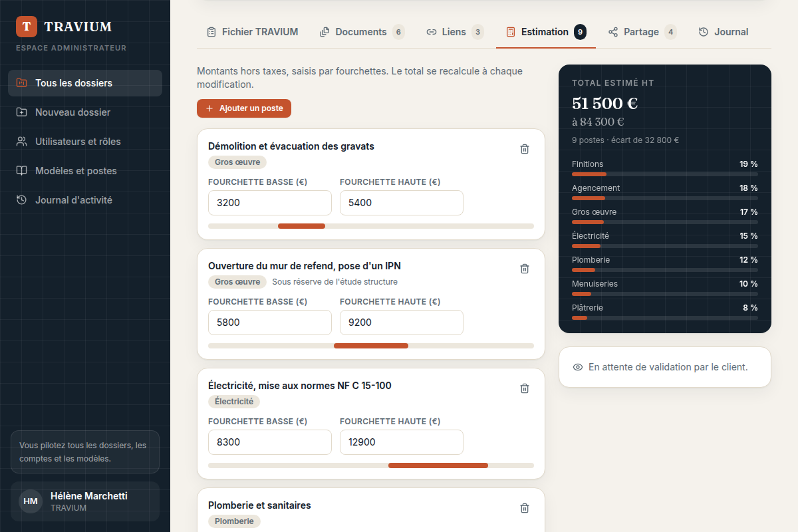Click the Démolition range bar

tap(371, 226)
